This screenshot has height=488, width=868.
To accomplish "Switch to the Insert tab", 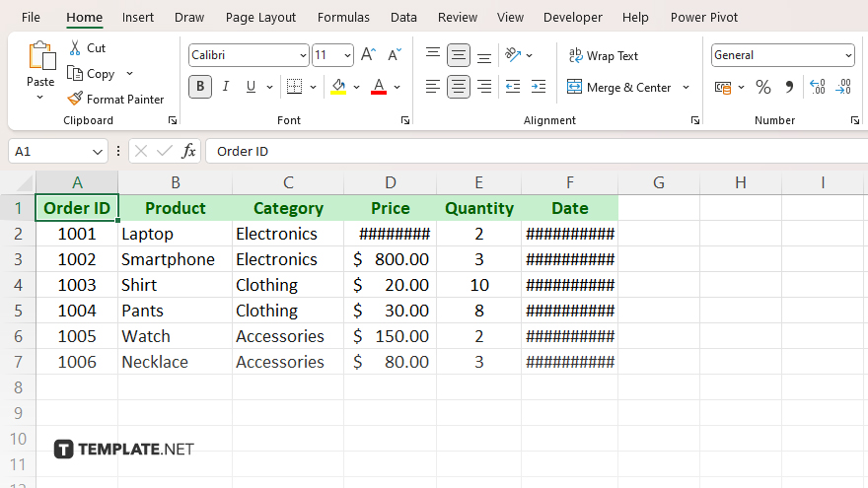I will [138, 17].
